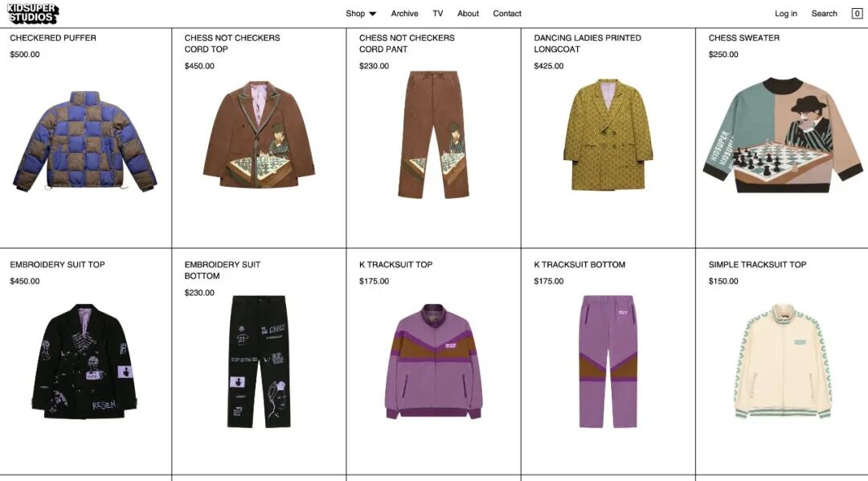Open the shopping cart counter icon
Image resolution: width=868 pixels, height=481 pixels.
pos(857,14)
